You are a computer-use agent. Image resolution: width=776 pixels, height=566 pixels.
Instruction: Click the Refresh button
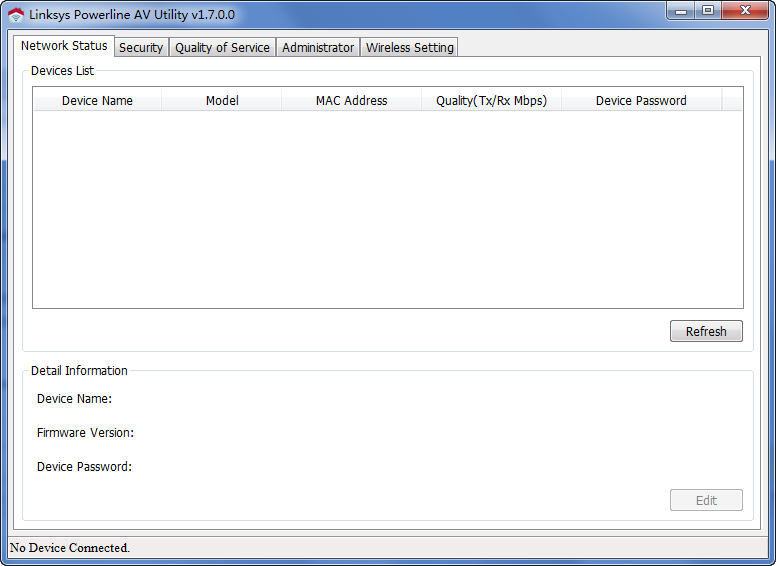point(706,331)
